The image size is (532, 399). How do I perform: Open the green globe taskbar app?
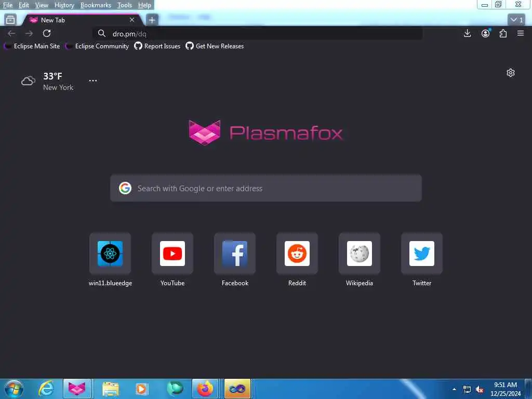click(x=175, y=389)
